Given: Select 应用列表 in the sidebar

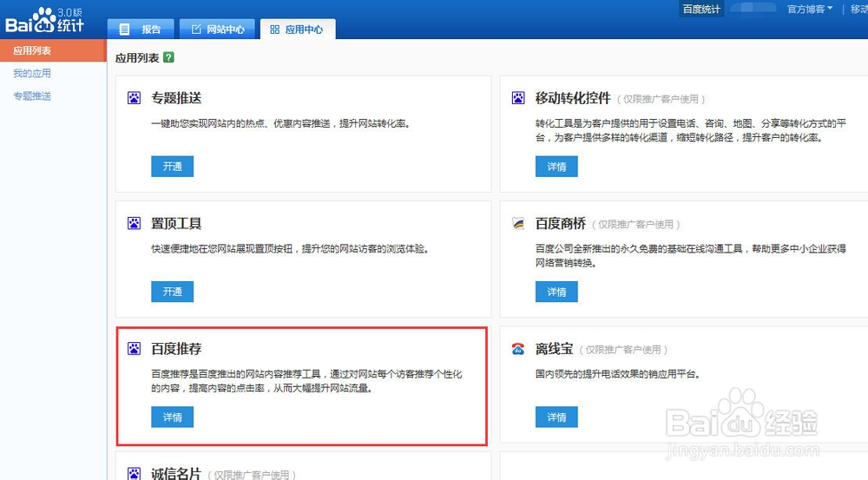Looking at the screenshot, I should [x=53, y=50].
